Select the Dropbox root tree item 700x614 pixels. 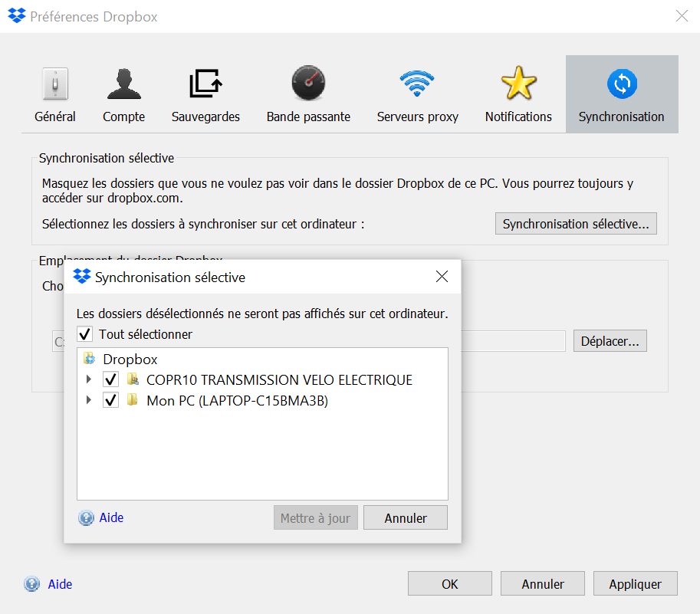(130, 359)
